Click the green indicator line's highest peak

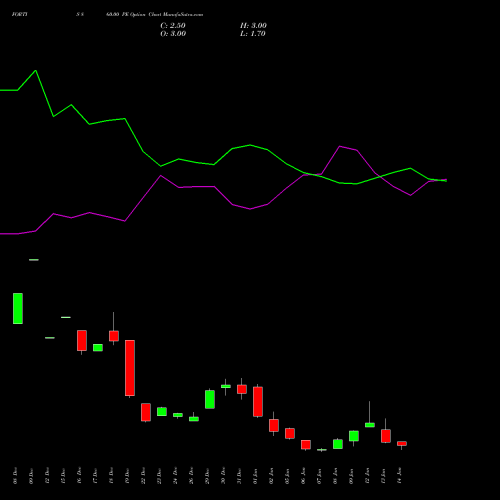point(36,71)
